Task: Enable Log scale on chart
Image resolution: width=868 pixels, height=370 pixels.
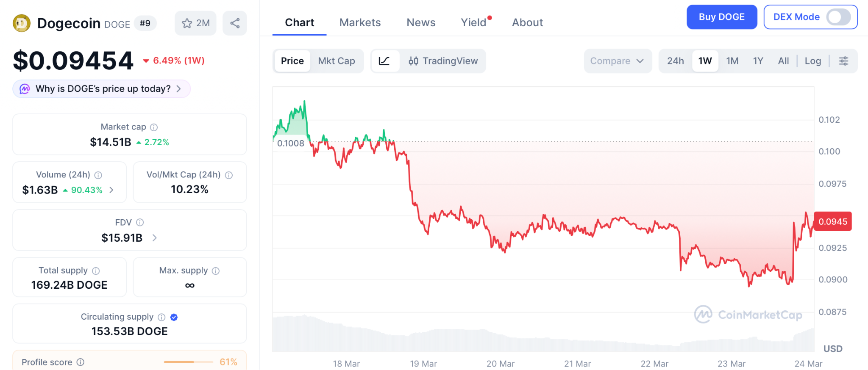Action: click(812, 61)
